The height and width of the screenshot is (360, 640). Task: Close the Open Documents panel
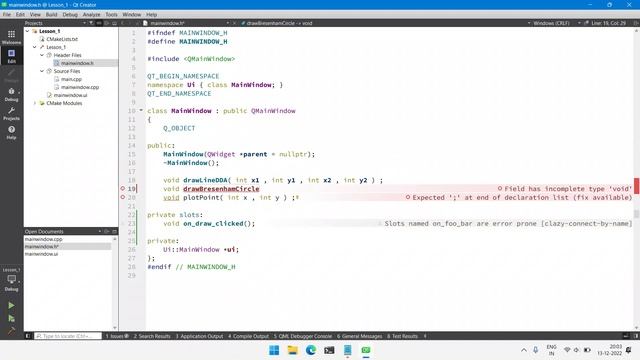click(114, 231)
